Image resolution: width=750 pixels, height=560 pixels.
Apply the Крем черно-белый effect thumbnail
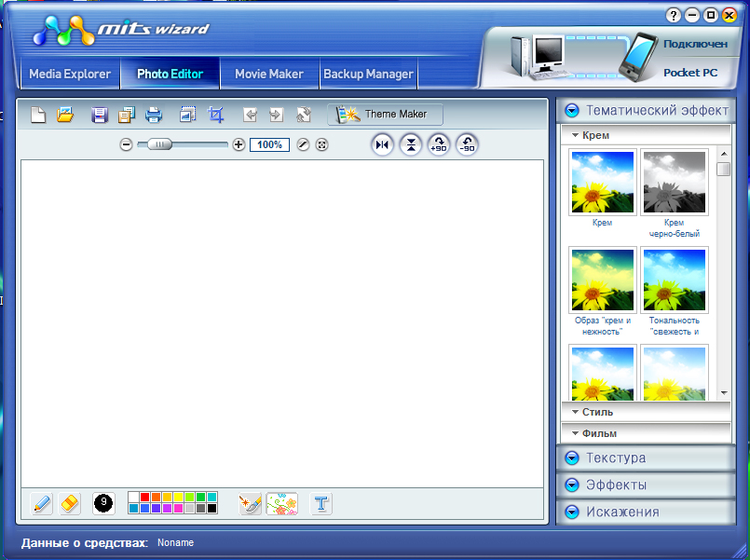pyautogui.click(x=675, y=183)
